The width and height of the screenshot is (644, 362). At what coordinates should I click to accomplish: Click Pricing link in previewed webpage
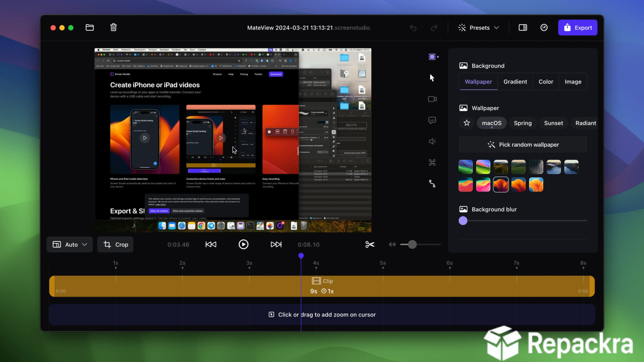244,74
